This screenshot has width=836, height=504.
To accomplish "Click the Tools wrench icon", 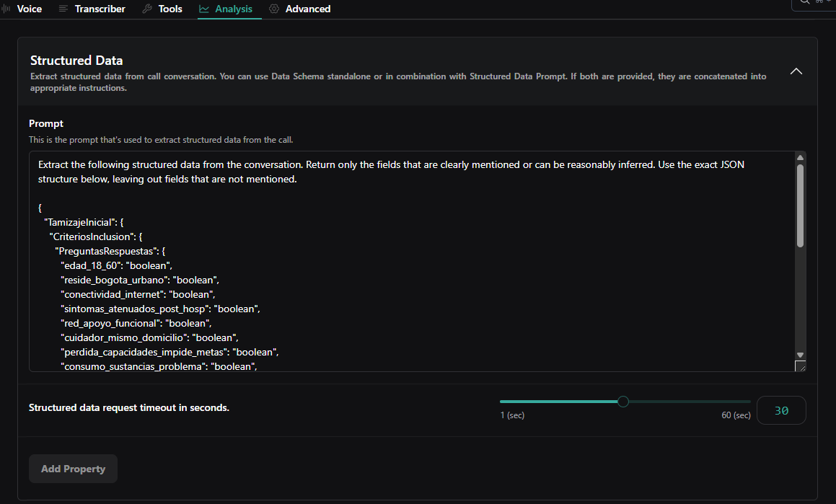I will [x=147, y=9].
